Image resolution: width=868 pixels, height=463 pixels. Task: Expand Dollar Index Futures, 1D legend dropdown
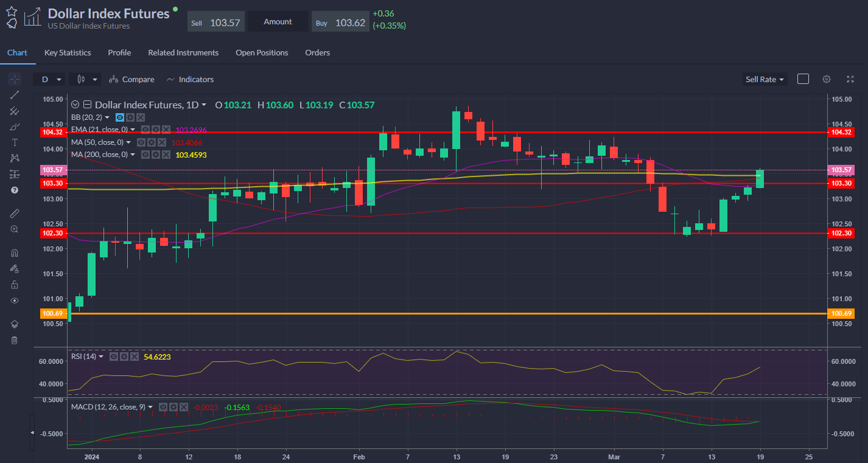click(x=204, y=105)
